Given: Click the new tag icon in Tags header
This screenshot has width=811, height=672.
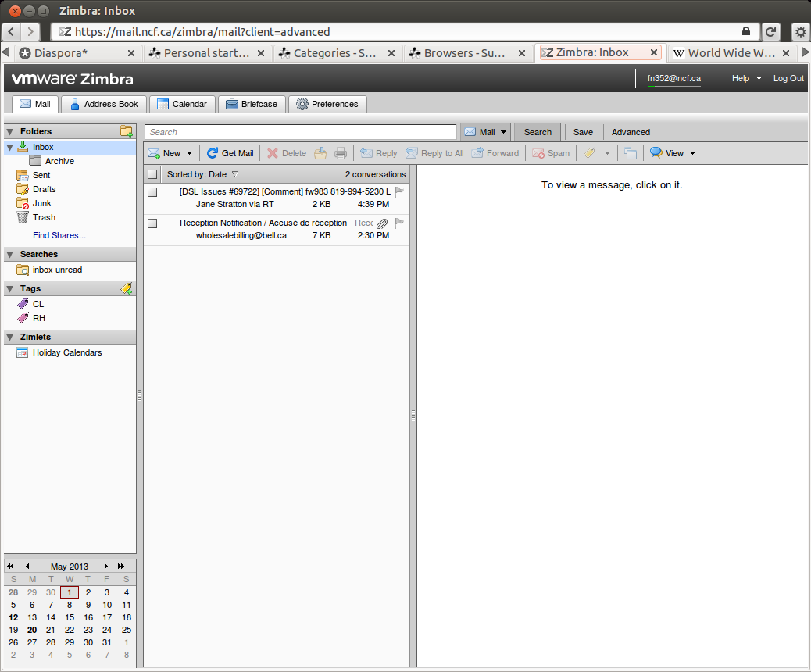Looking at the screenshot, I should click(x=127, y=288).
